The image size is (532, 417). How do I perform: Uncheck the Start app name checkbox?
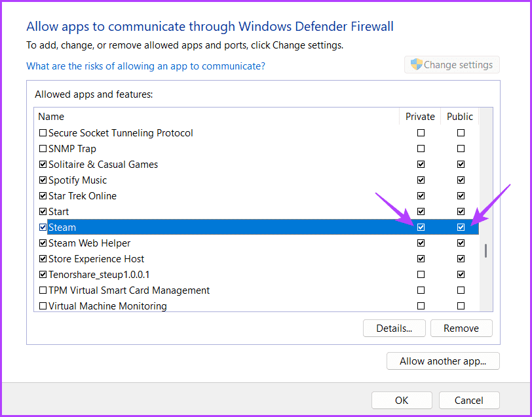[43, 212]
